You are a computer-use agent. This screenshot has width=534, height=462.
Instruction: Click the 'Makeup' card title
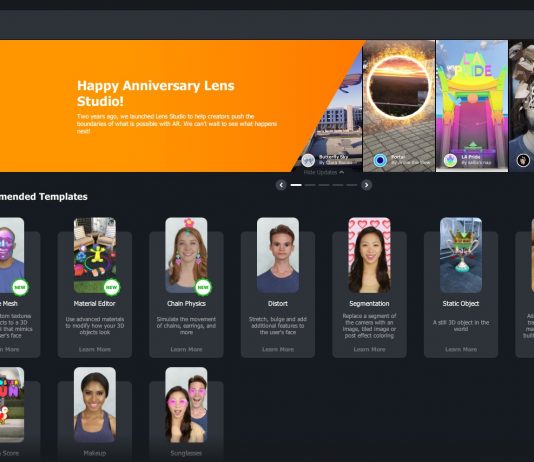pyautogui.click(x=95, y=453)
